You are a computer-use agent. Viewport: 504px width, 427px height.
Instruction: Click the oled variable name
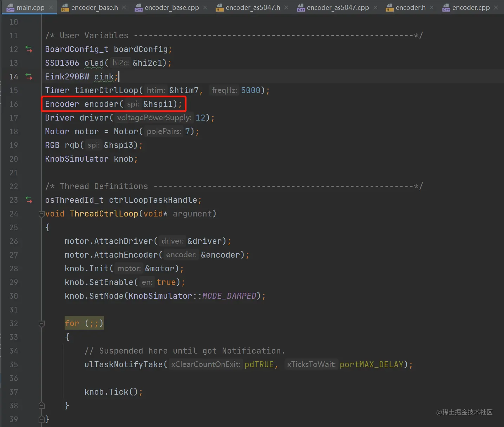coord(94,63)
